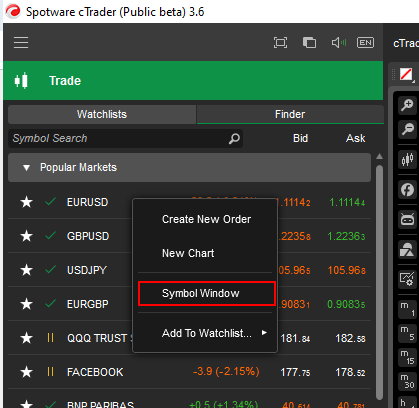Click the cTrader app logo in title bar
This screenshot has height=408, width=419.
coord(13,12)
